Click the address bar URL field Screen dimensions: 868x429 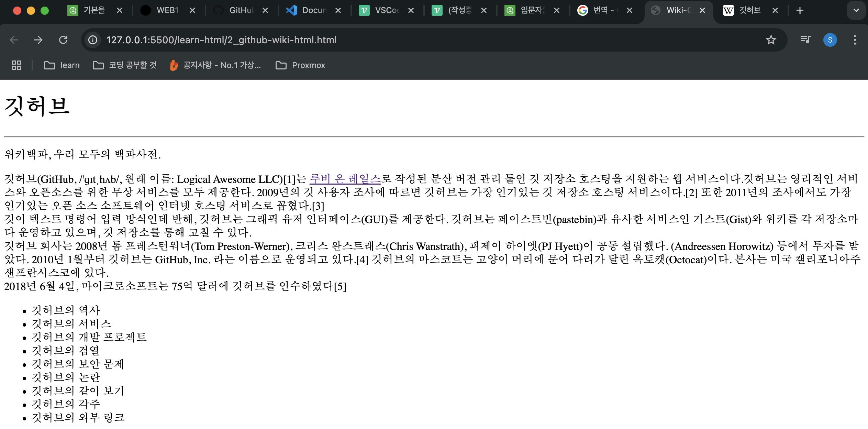[412, 40]
